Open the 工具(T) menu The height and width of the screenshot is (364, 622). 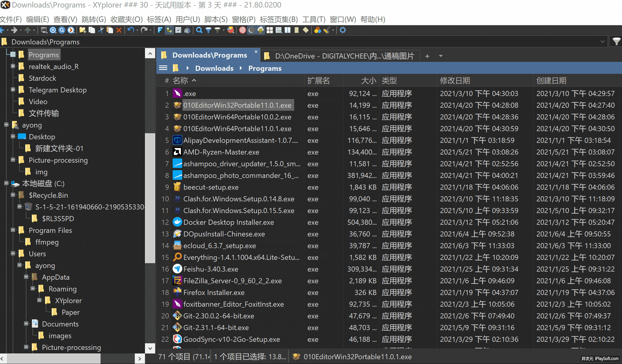point(314,20)
